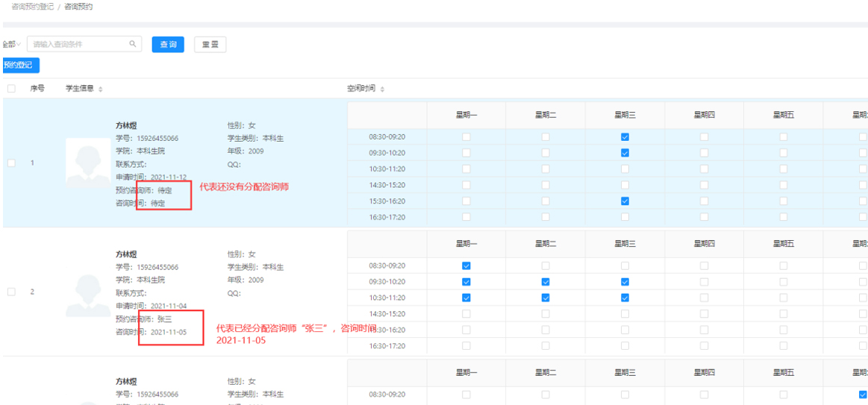Click the 预约登记 button

point(20,65)
